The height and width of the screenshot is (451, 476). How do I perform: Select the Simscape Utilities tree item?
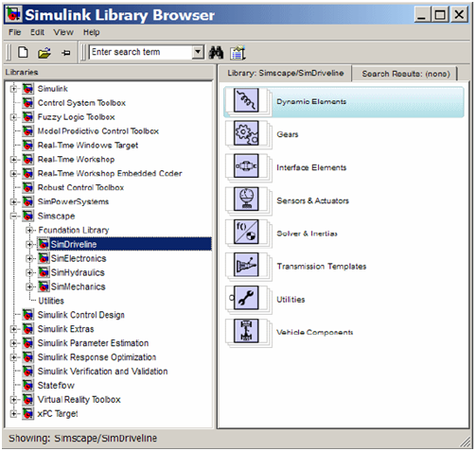51,301
